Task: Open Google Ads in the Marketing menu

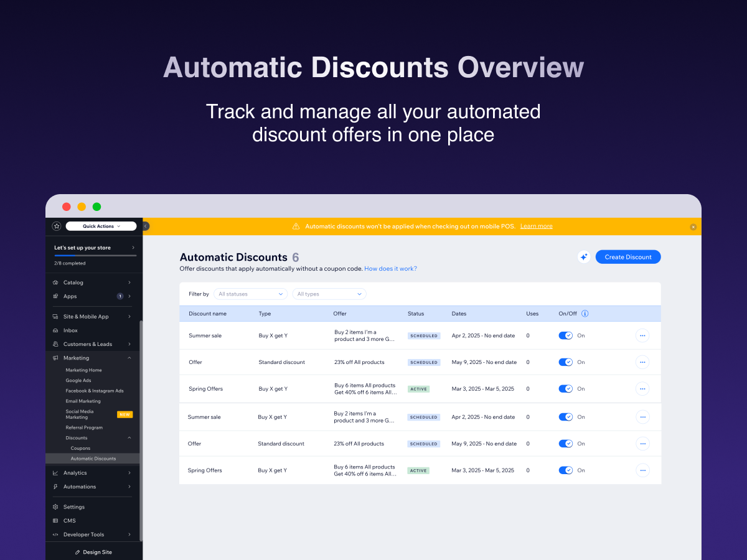Action: [78, 381]
